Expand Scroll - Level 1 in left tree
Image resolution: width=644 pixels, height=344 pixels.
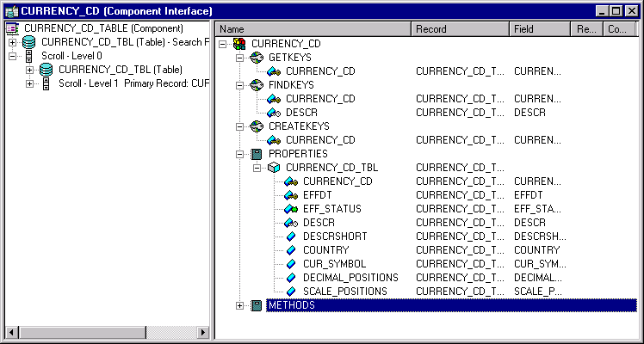(x=30, y=83)
